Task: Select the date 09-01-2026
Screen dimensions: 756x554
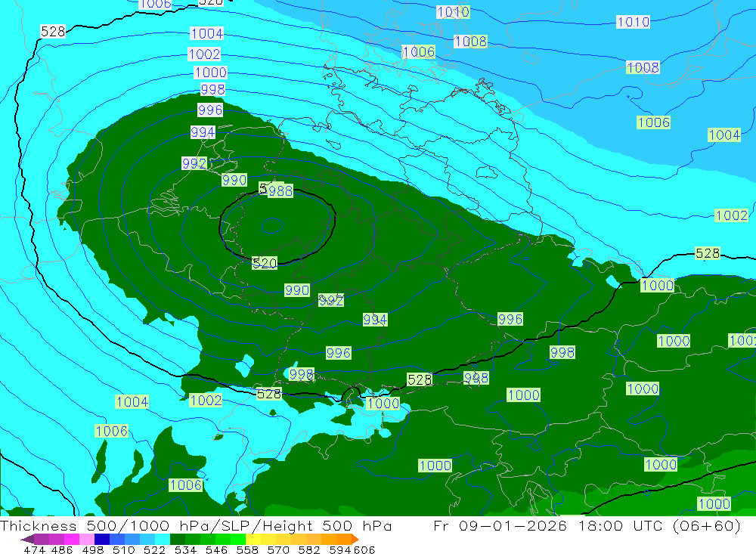Action: [513, 525]
